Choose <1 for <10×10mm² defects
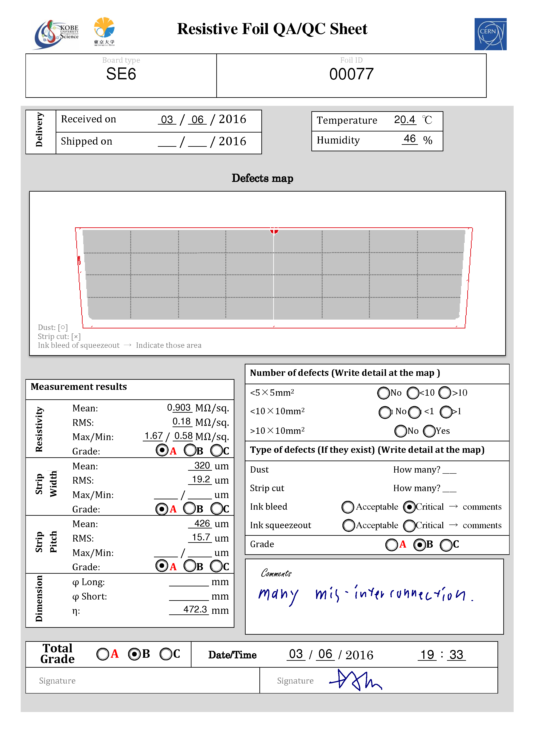This screenshot has height=756, width=535. tap(414, 412)
